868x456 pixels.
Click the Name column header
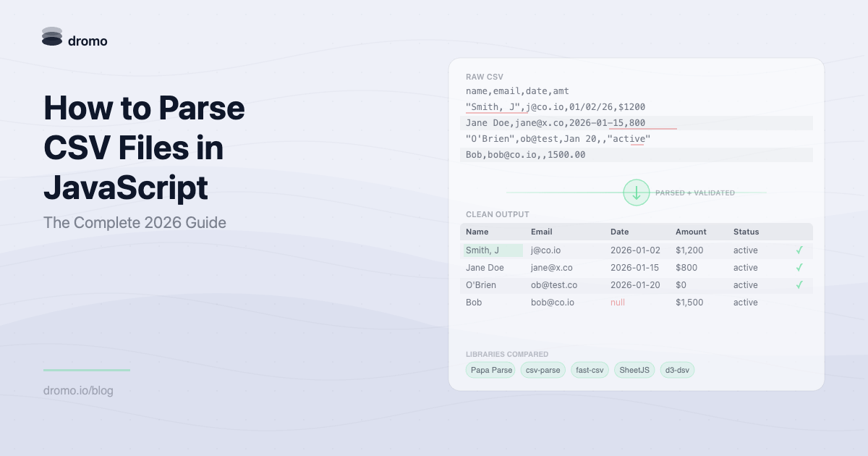[477, 232]
